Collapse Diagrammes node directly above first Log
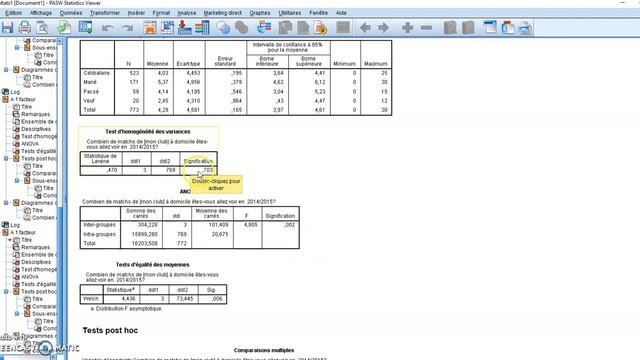 tap(6, 70)
